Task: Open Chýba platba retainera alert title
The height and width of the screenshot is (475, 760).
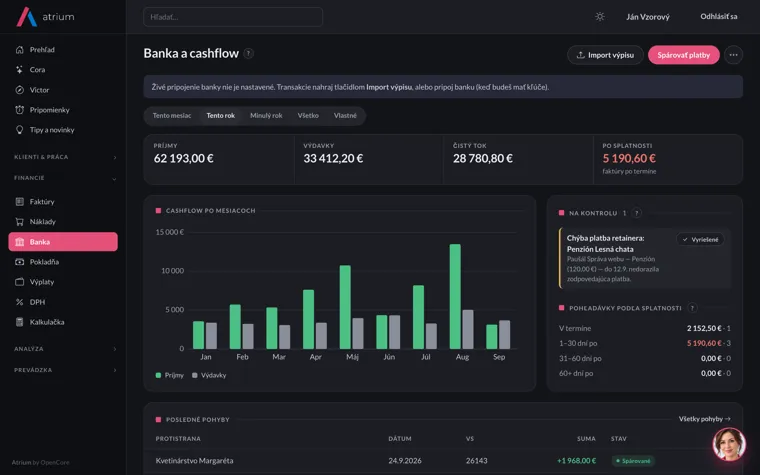Action: 605,243
